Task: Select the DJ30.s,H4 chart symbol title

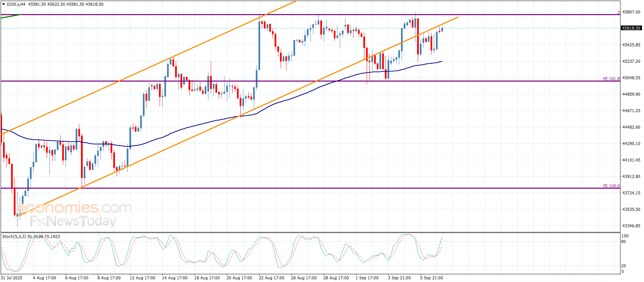Action: pos(16,4)
